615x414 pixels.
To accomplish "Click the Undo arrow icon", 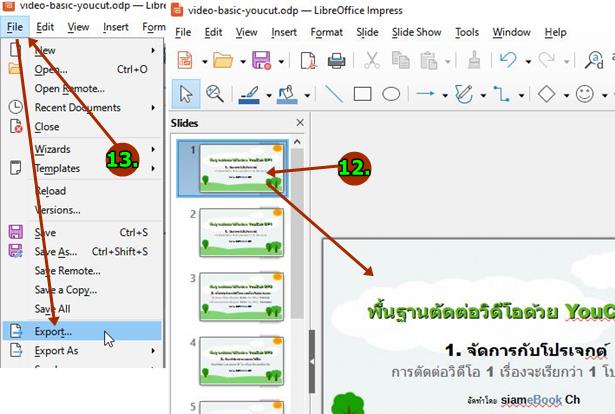I will click(x=508, y=60).
